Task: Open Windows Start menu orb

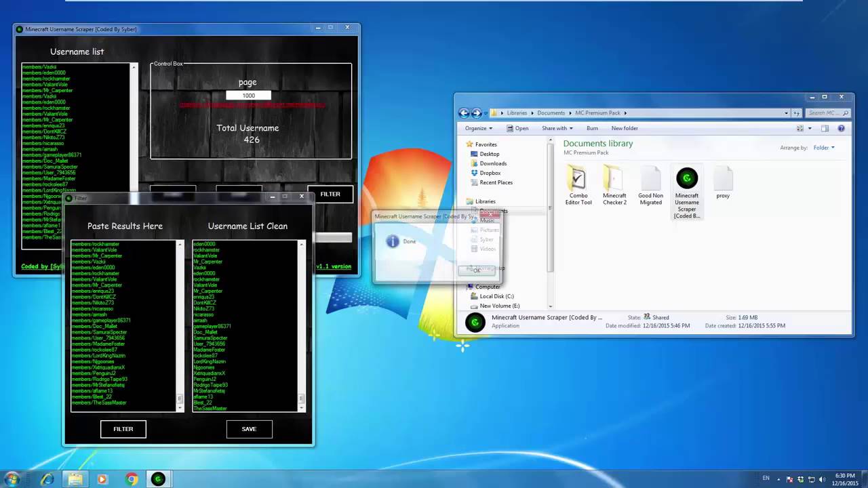Action: (x=12, y=479)
